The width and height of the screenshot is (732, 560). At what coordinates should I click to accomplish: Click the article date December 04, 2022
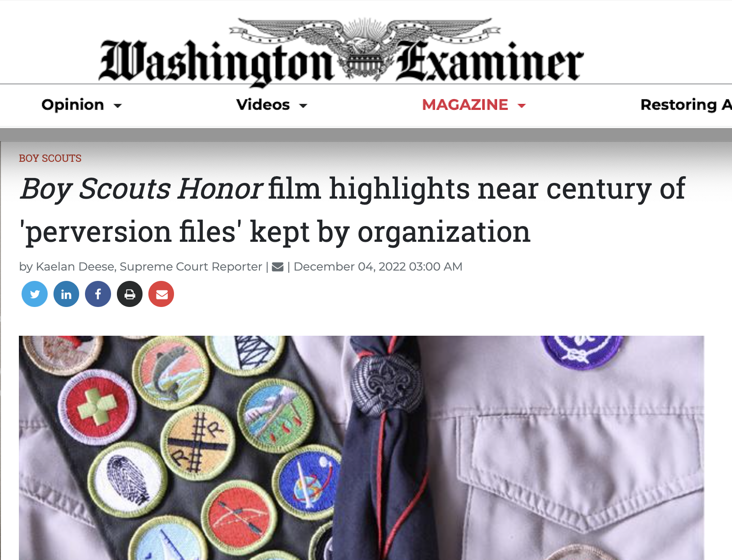click(x=378, y=267)
